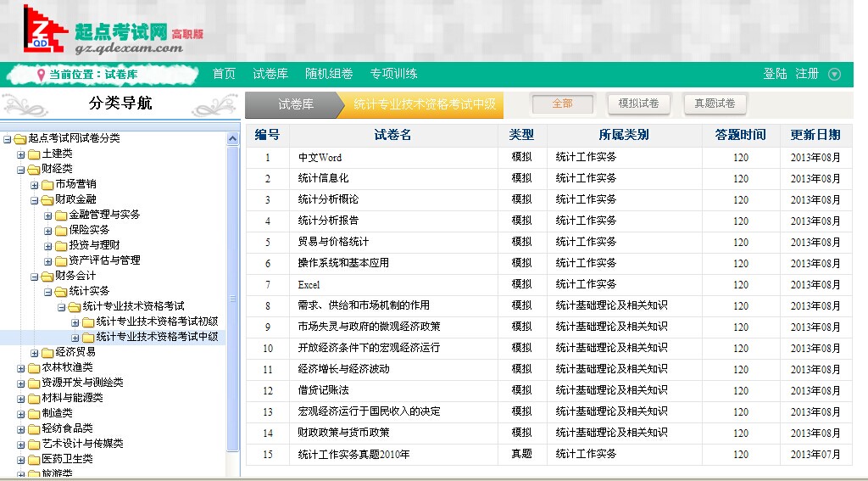Expand the 农林牧渔类 tree node
Screen dimensions: 868x481
pyautogui.click(x=21, y=368)
